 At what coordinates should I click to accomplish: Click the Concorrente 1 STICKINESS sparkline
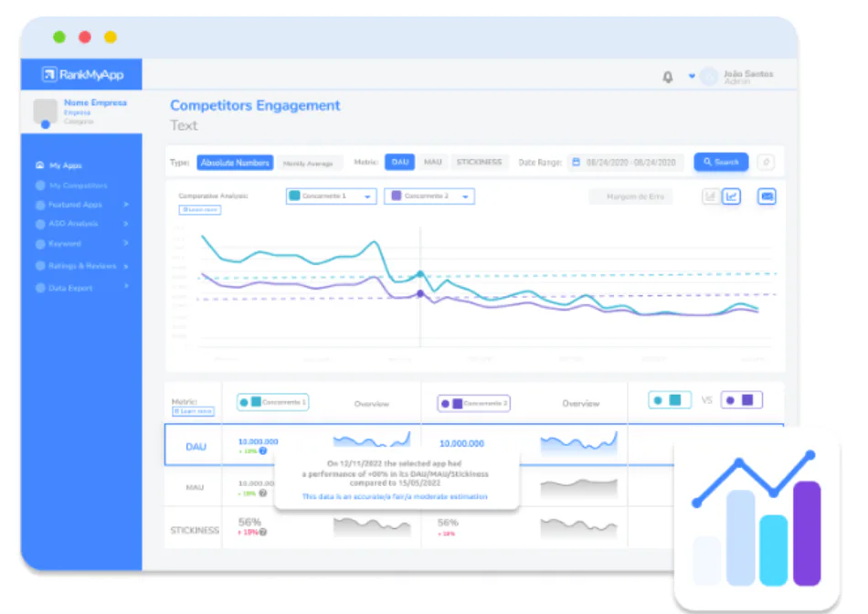pyautogui.click(x=372, y=526)
